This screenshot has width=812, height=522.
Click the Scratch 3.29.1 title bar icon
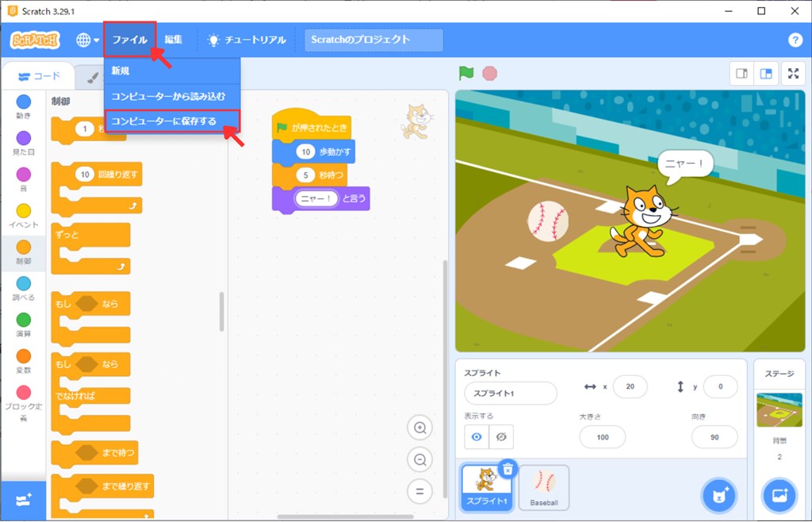13,10
